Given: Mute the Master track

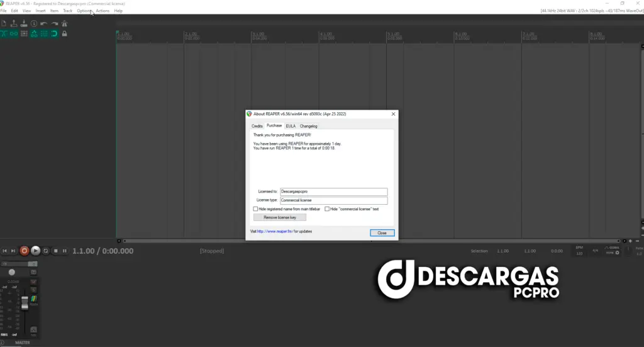Looking at the screenshot, I should pyautogui.click(x=34, y=282).
